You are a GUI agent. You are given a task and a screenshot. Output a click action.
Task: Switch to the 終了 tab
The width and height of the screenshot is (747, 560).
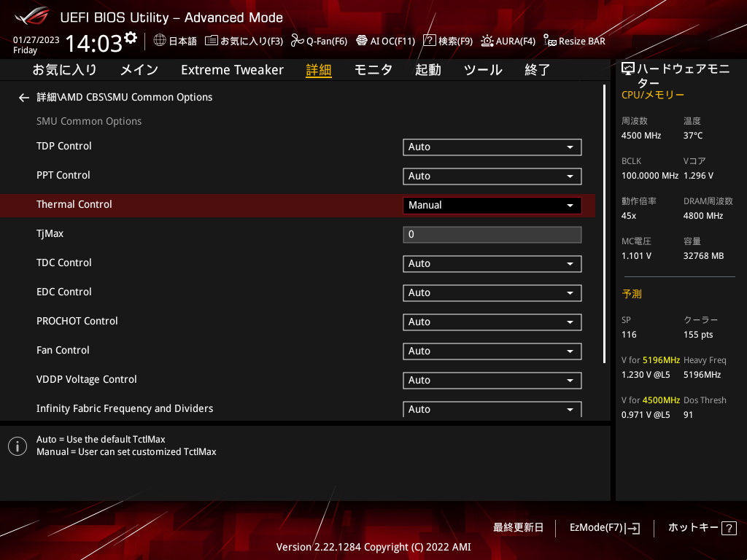[538, 70]
